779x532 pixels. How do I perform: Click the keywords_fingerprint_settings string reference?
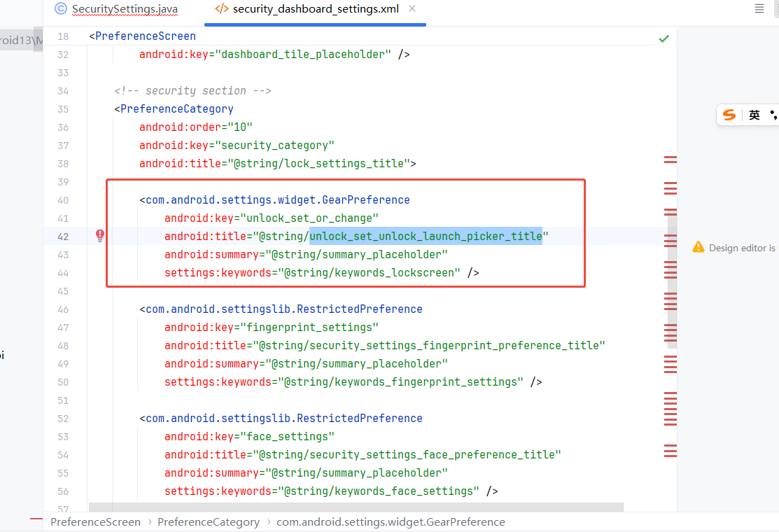click(x=400, y=382)
